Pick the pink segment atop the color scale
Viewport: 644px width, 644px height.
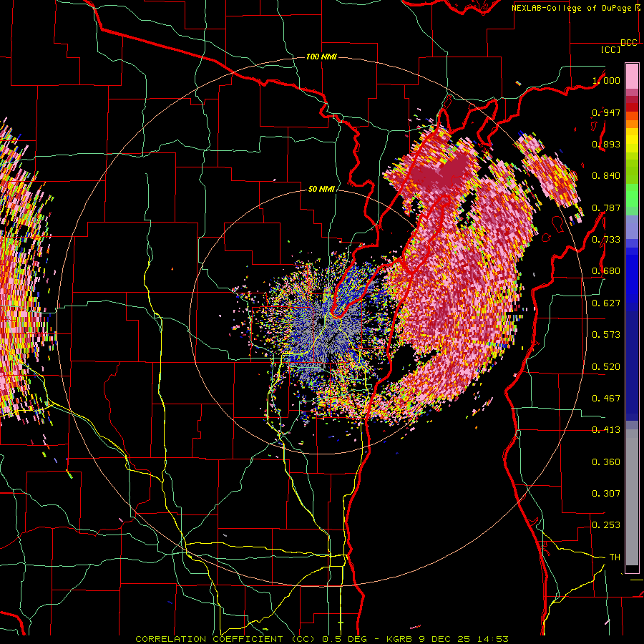tap(632, 76)
